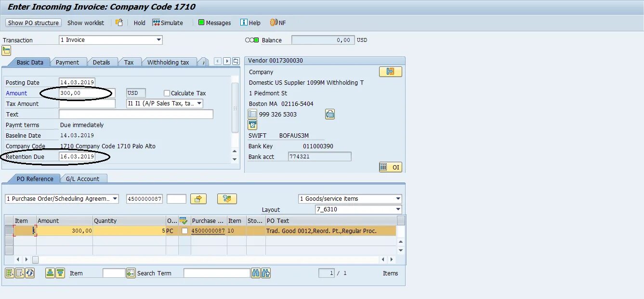Select the G/L Account tab
Image resolution: width=644 pixels, height=299 pixels.
(x=84, y=178)
